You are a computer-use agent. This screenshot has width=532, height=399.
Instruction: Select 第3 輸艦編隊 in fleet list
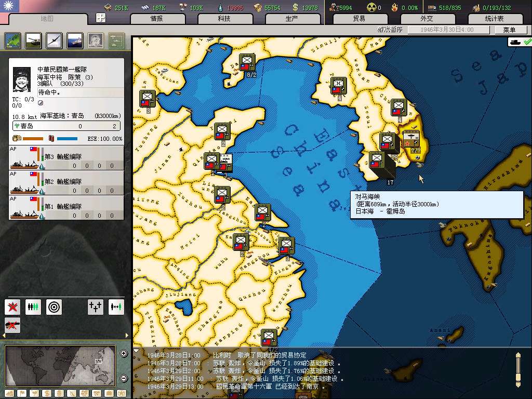point(66,158)
